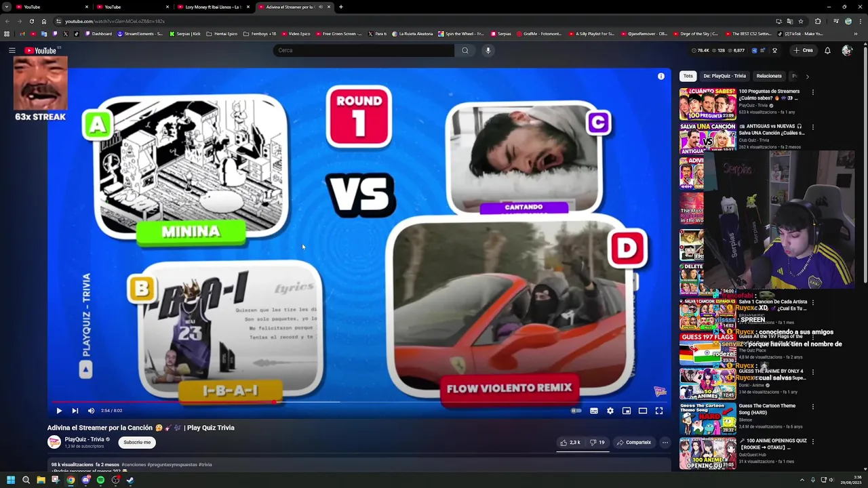Viewport: 868px width, 488px height.
Task: Go to the browser home page
Action: click(x=44, y=21)
